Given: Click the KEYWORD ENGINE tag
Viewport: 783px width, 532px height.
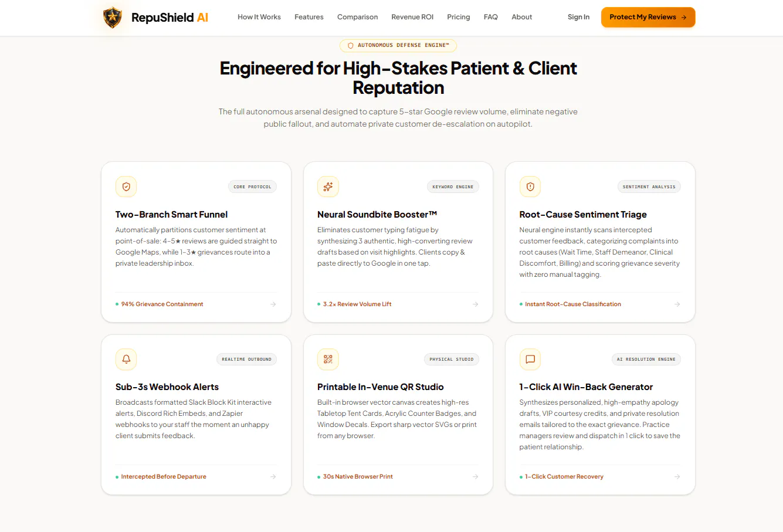Looking at the screenshot, I should click(453, 187).
